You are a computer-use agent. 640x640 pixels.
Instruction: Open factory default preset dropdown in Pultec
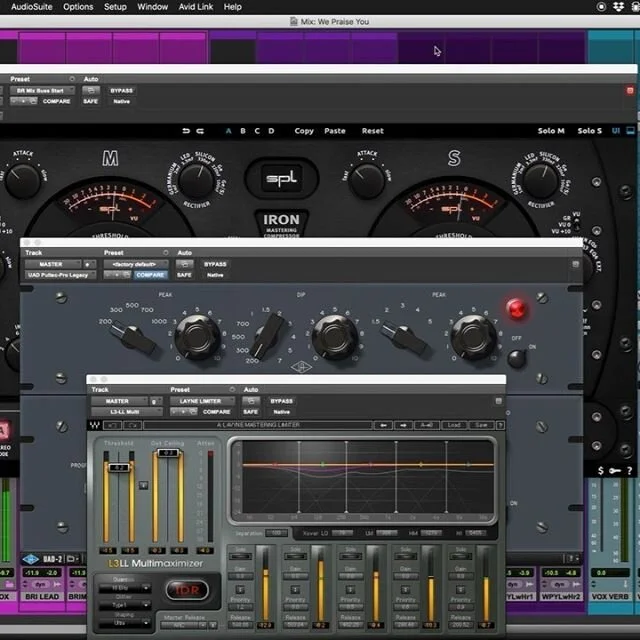coord(136,264)
